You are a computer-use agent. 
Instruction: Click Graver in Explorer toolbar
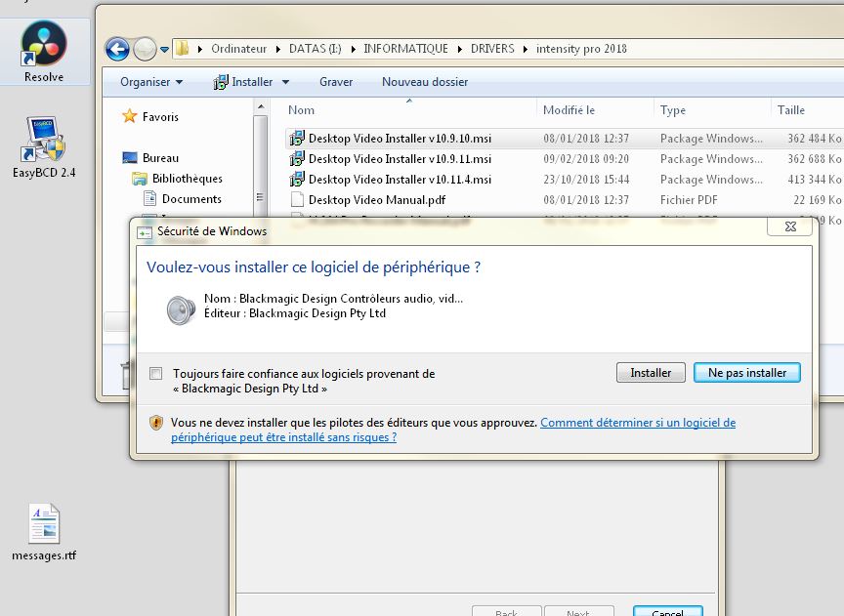click(x=336, y=82)
